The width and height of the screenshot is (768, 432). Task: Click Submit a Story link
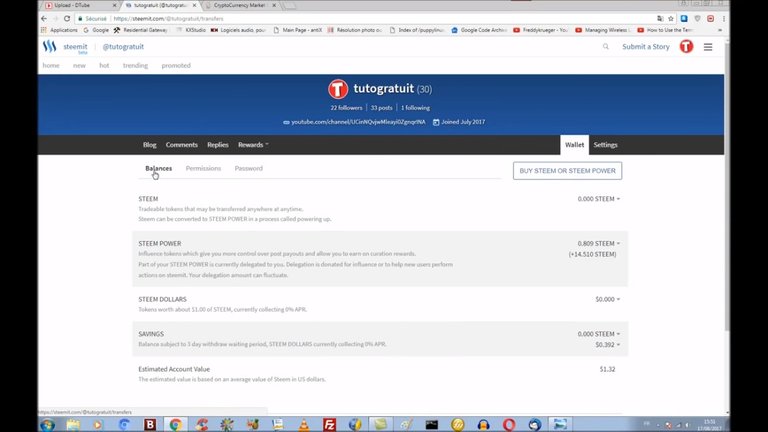point(646,47)
